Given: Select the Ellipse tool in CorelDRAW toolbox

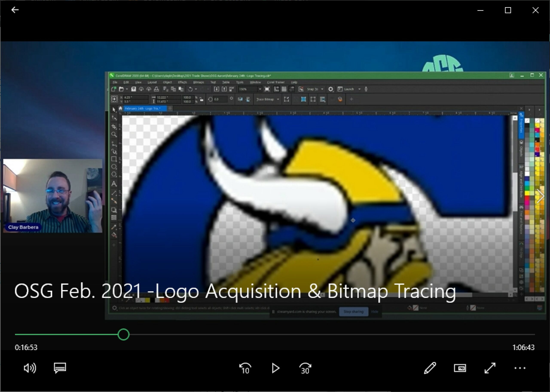Looking at the screenshot, I should (x=114, y=167).
